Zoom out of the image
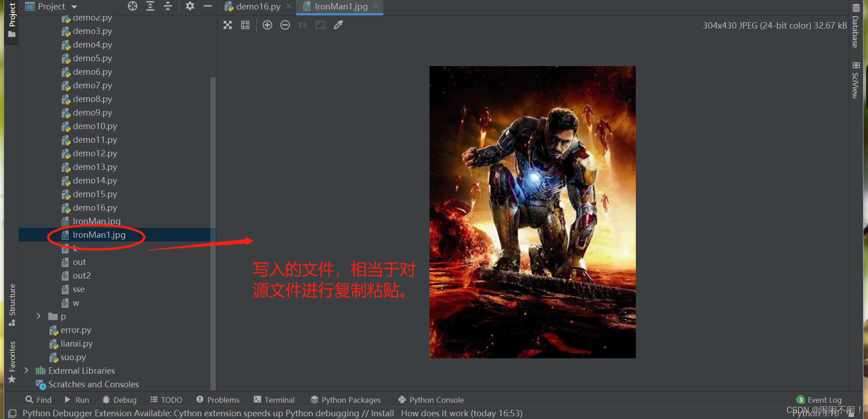The height and width of the screenshot is (419, 868). (x=285, y=25)
